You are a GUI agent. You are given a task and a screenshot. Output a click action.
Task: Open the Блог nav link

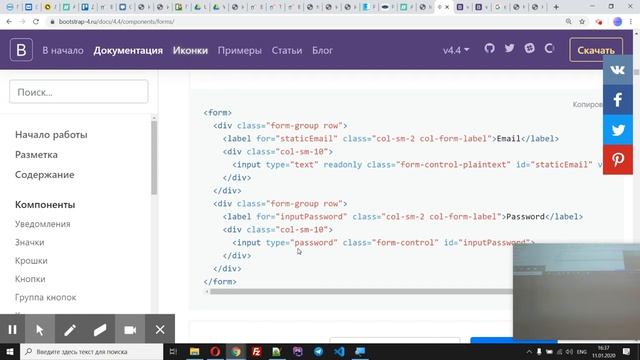coord(322,50)
